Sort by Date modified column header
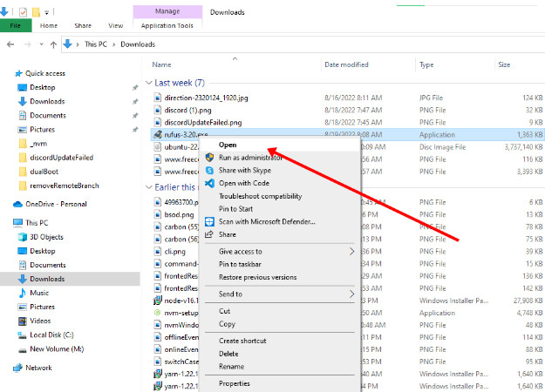The height and width of the screenshot is (392, 545). click(x=346, y=64)
